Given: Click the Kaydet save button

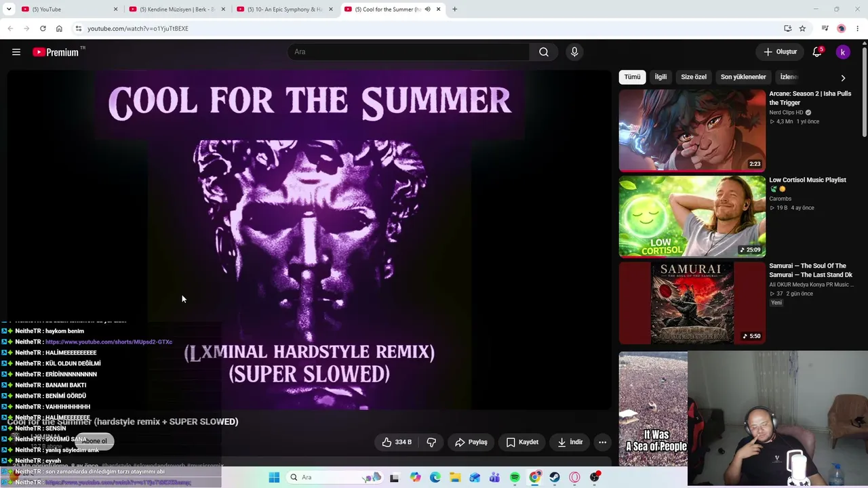Looking at the screenshot, I should 522,442.
